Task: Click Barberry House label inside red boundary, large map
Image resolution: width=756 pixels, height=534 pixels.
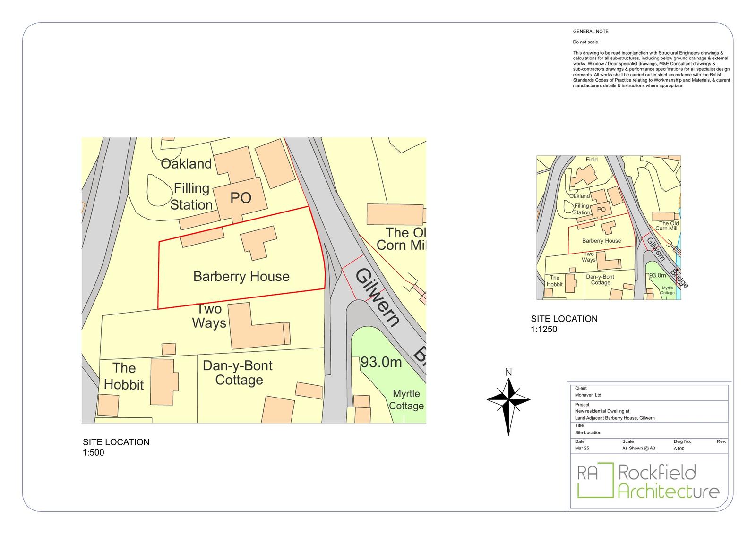Action: [x=241, y=276]
